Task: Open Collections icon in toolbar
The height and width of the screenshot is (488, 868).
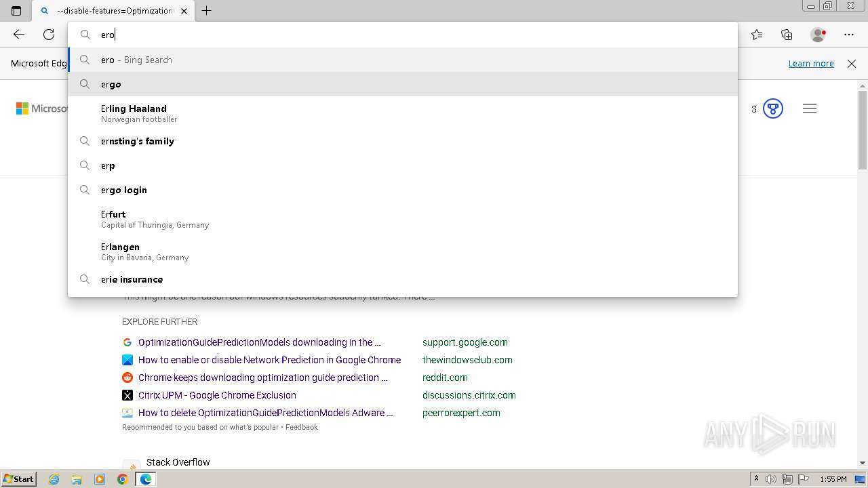Action: click(787, 35)
